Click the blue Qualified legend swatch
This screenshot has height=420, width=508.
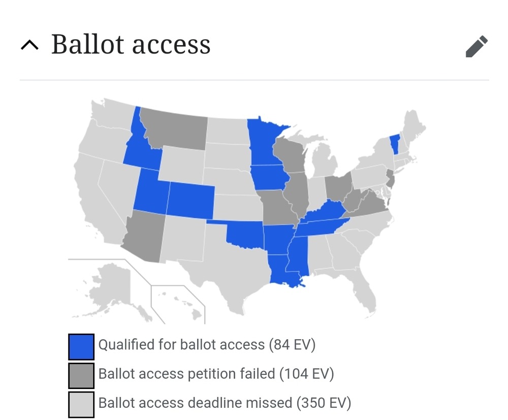click(81, 347)
